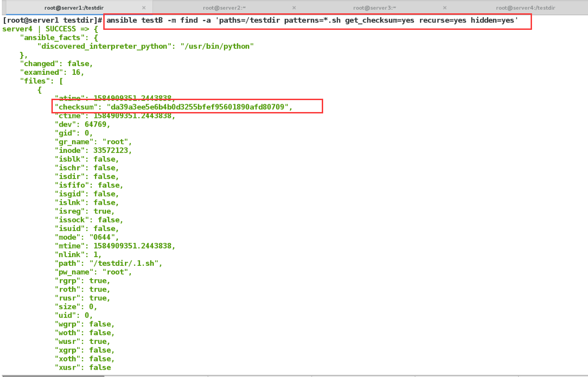The height and width of the screenshot is (377, 588).
Task: Click the "mode": "0644" line
Action: click(x=87, y=237)
